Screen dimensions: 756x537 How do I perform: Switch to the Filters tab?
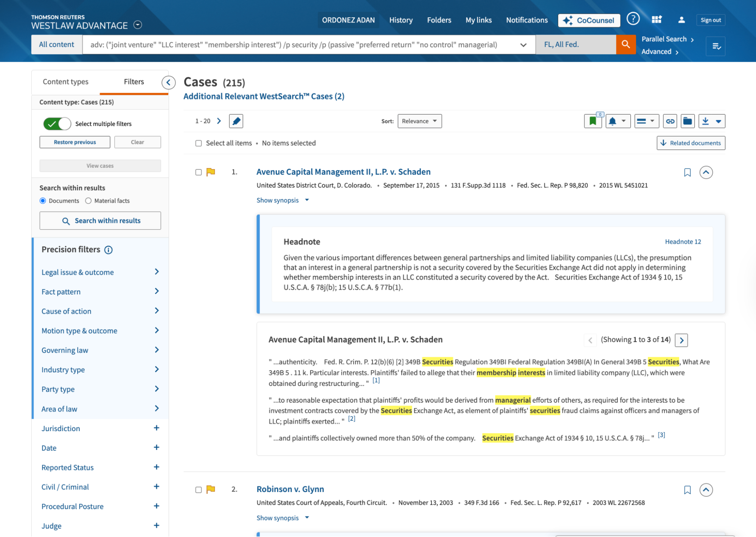134,82
